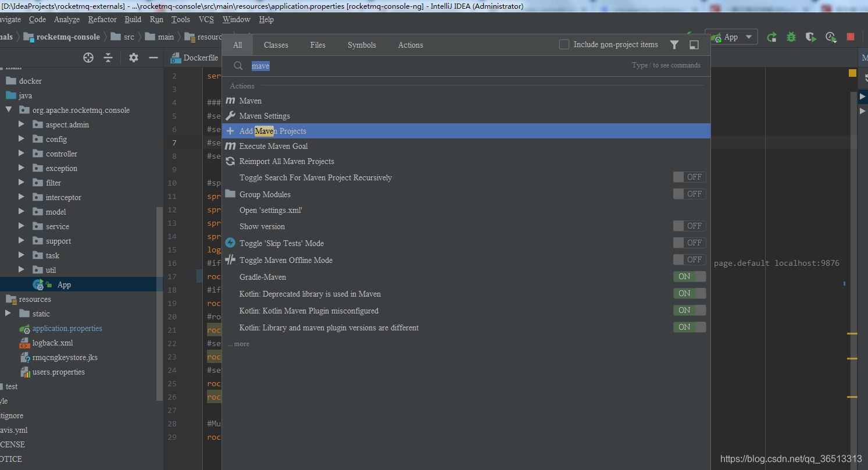Start debugging with the bug icon
Image resolution: width=868 pixels, height=470 pixels.
[x=791, y=37]
